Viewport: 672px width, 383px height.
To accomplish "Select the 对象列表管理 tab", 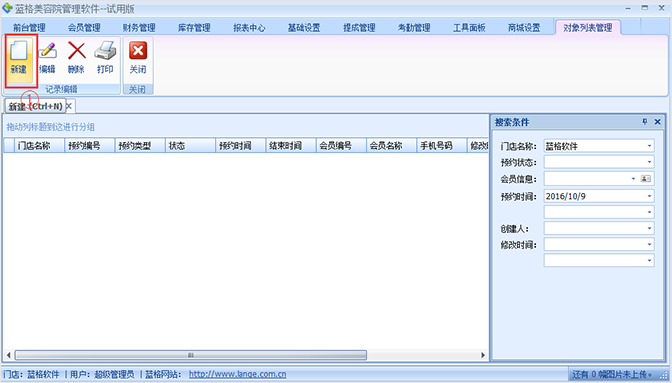I will [588, 28].
